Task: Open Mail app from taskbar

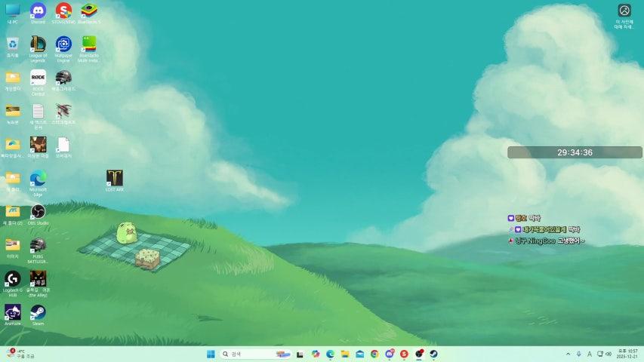Action: [360, 354]
